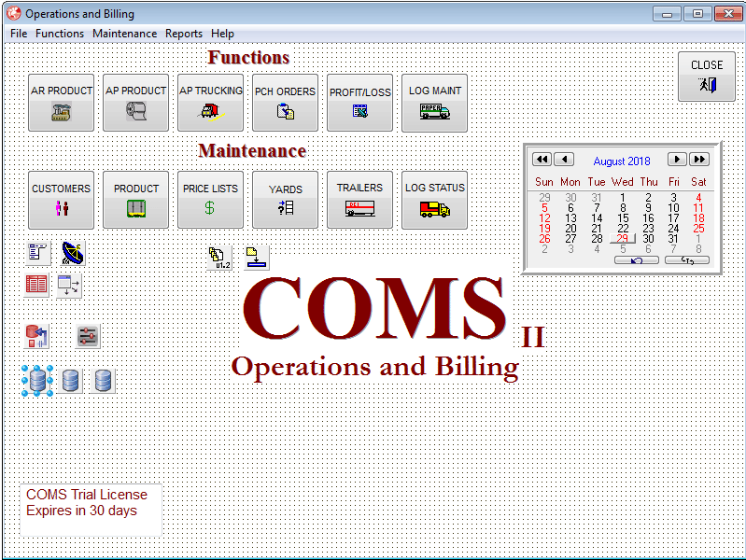Click the second database cylinder icon
Image resolution: width=746 pixels, height=560 pixels.
click(70, 381)
